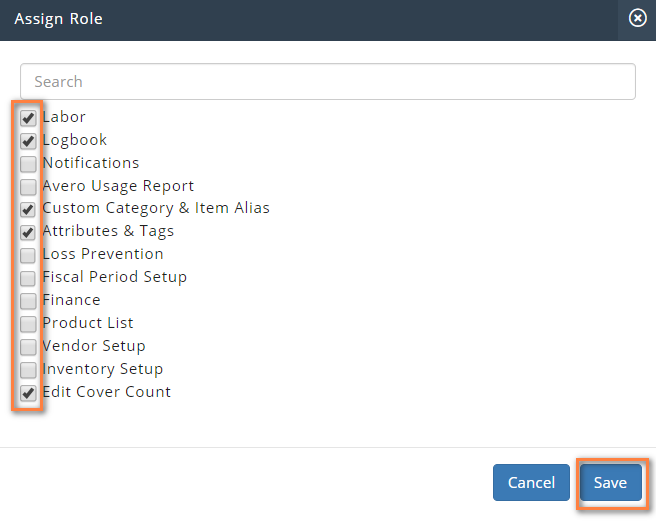The image size is (656, 532).
Task: Enable the Notifications checkbox
Action: click(x=28, y=164)
